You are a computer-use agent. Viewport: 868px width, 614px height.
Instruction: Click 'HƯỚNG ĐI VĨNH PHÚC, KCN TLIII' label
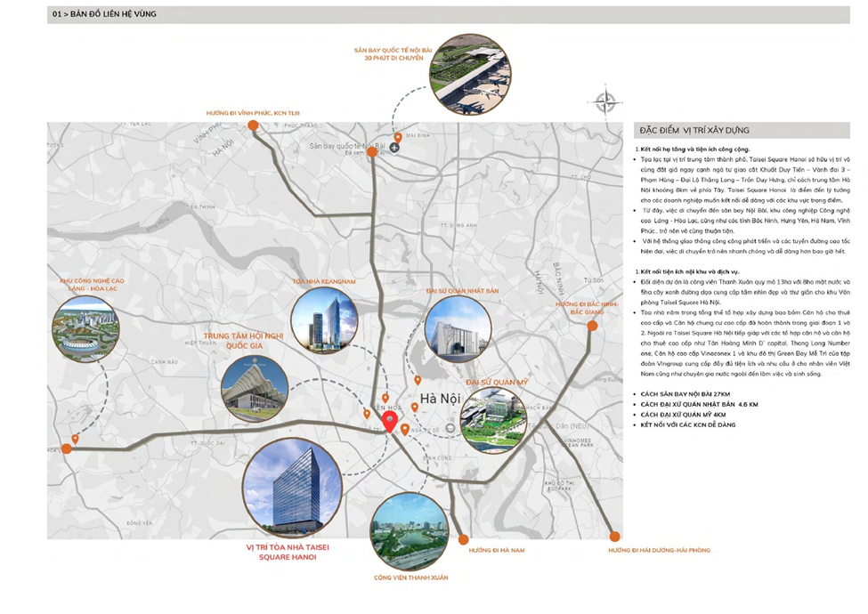(253, 113)
